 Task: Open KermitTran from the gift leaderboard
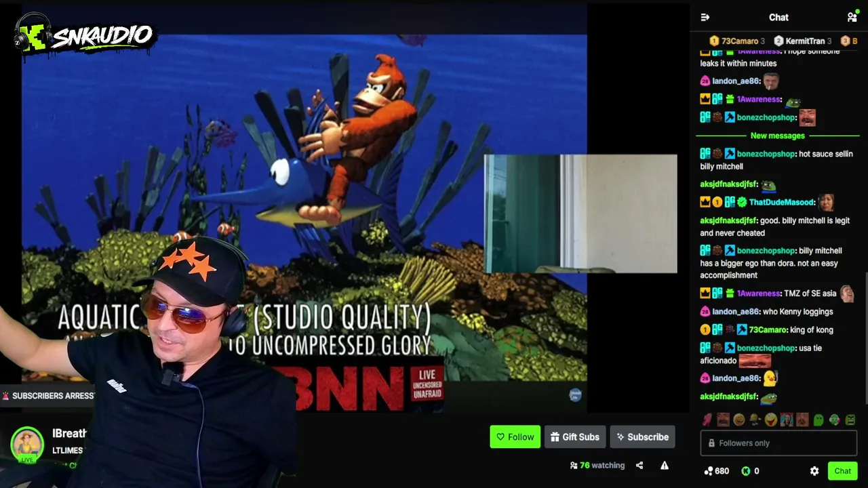(x=806, y=41)
